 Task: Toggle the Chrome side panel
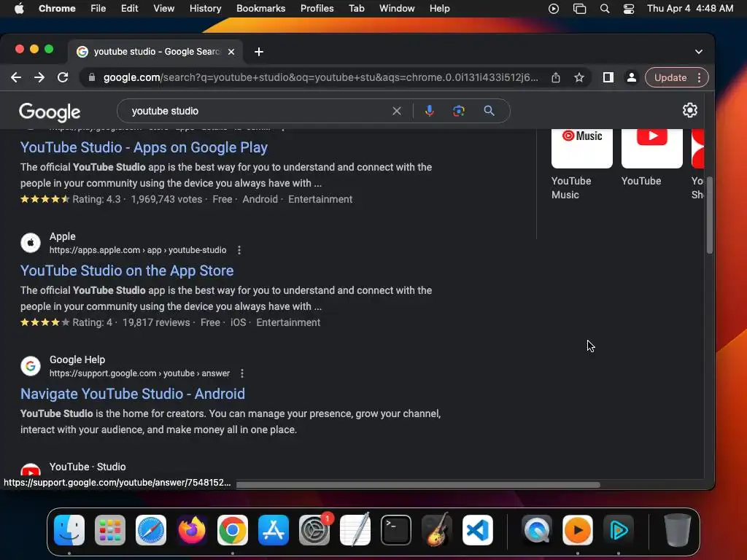(608, 77)
